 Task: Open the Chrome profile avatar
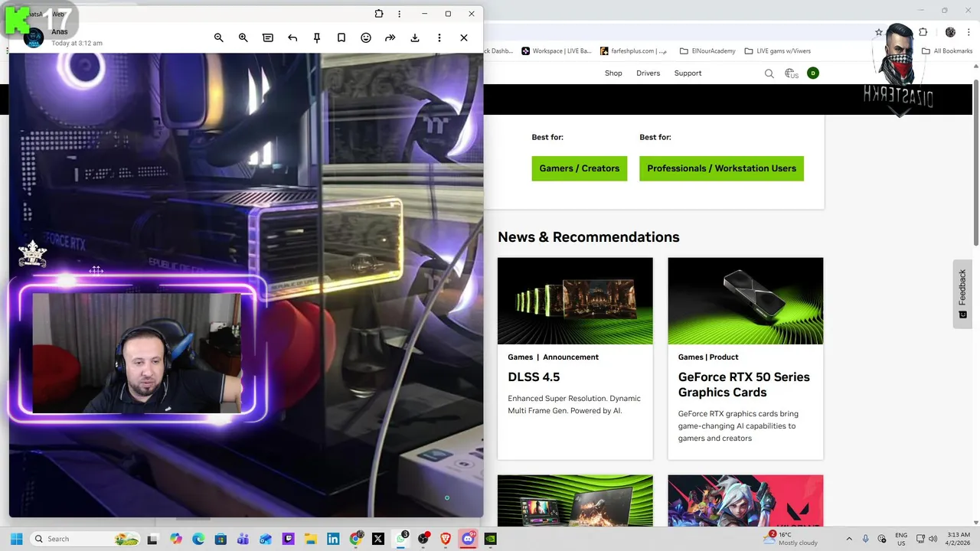tap(950, 32)
